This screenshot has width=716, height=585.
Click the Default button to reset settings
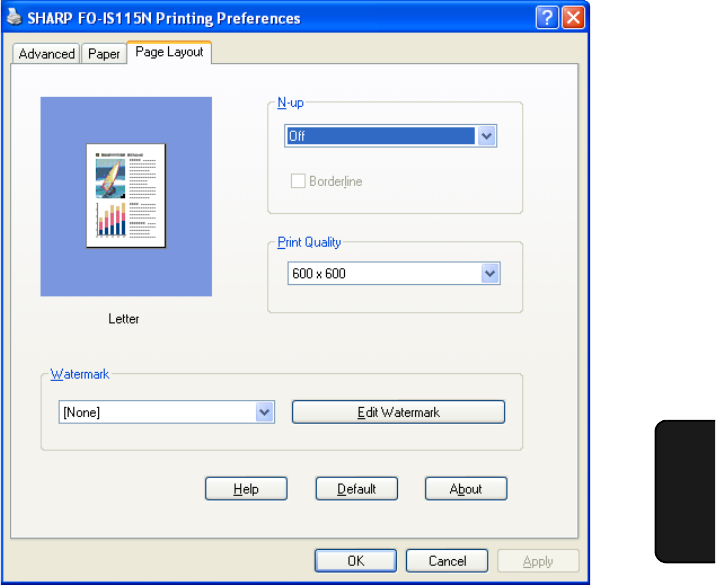click(x=356, y=489)
